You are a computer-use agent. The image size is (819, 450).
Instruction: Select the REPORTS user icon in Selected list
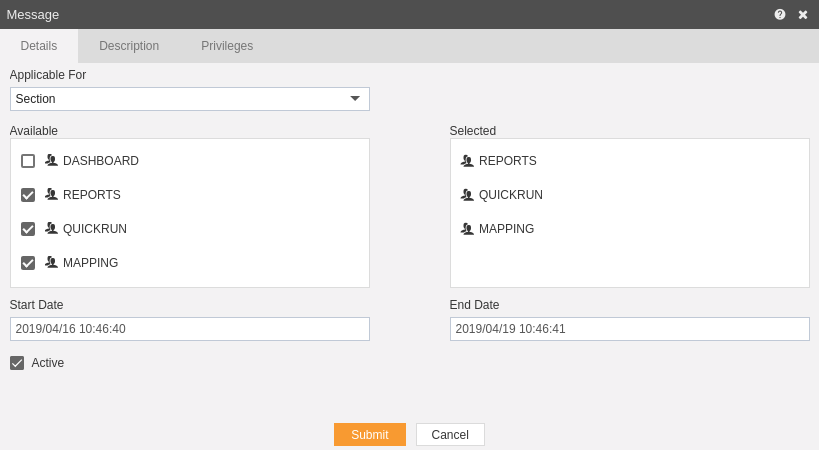(467, 160)
